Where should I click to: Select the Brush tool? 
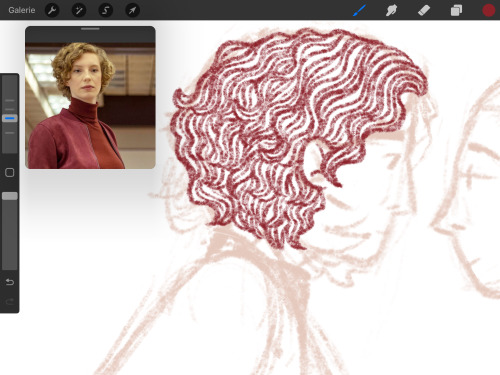click(x=360, y=10)
